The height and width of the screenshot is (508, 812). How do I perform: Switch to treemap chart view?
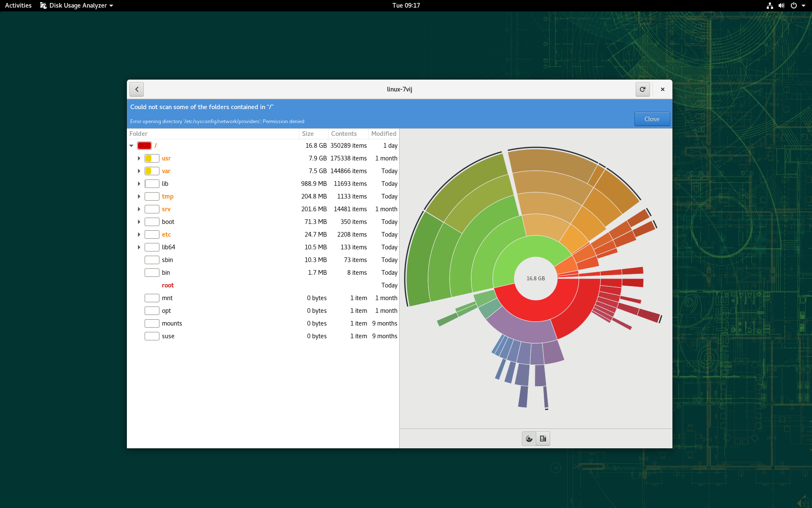(x=543, y=439)
